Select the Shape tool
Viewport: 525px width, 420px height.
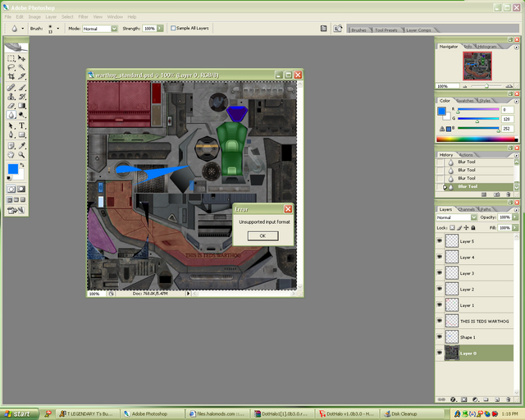click(21, 135)
